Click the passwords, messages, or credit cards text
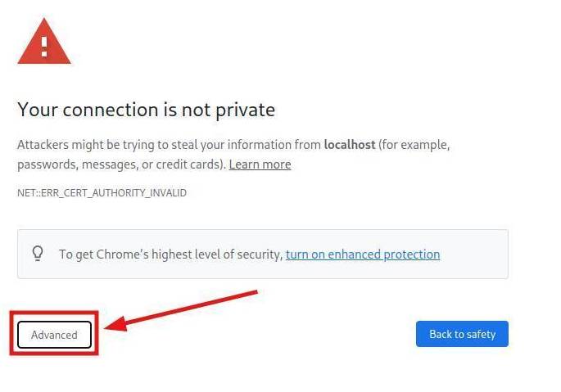Image resolution: width=561 pixels, height=392 pixels. tap(121, 164)
